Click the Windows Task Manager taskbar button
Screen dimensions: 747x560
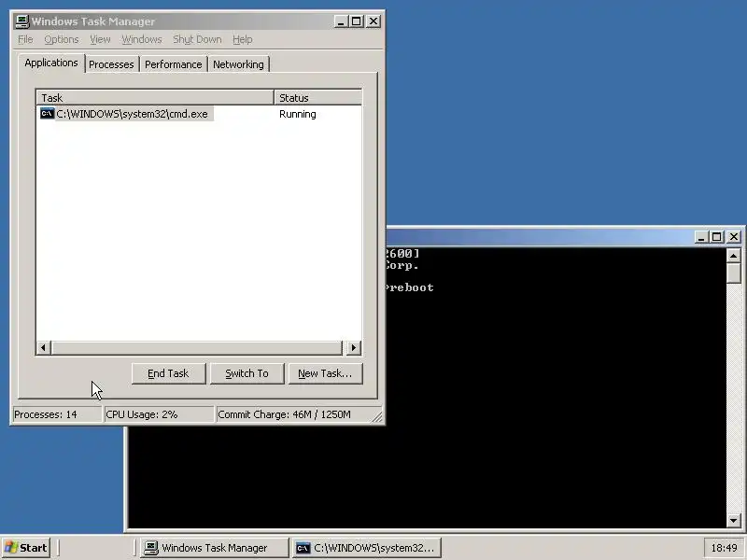(x=214, y=548)
